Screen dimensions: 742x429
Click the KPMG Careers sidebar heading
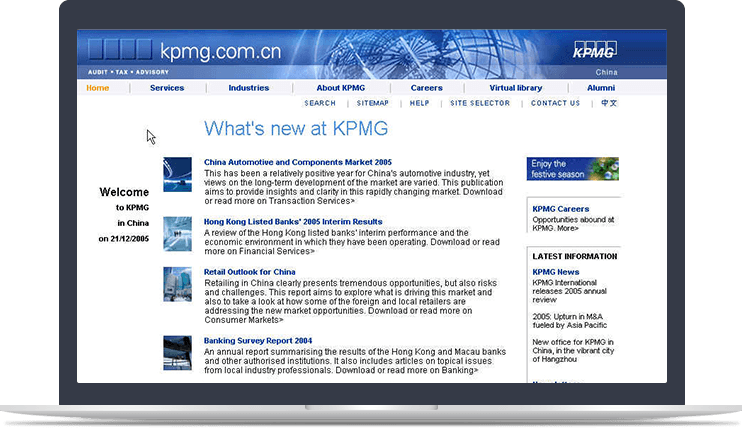click(x=561, y=209)
